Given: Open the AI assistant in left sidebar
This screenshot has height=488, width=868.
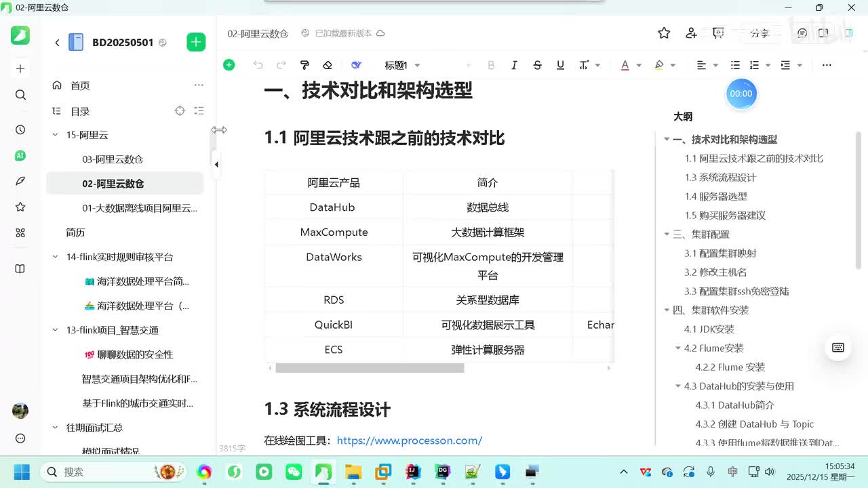Looking at the screenshot, I should coord(20,155).
